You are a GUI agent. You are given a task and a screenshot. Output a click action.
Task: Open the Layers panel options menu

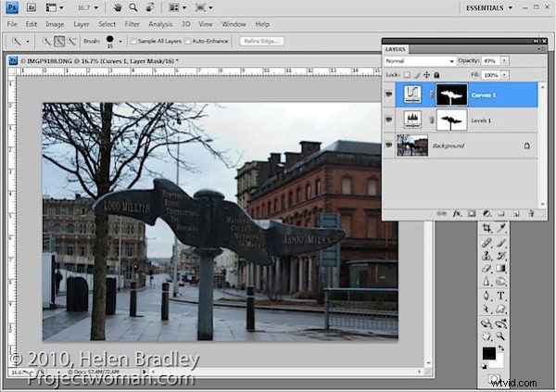[x=541, y=49]
